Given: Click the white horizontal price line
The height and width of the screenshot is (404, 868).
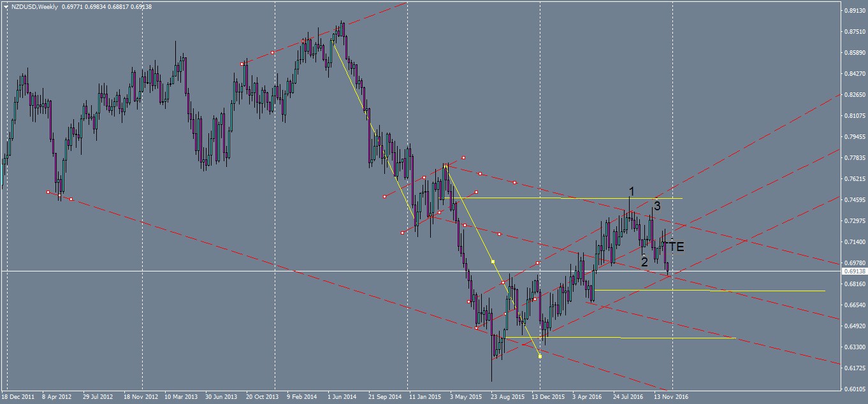Looking at the screenshot, I should coord(255,270).
